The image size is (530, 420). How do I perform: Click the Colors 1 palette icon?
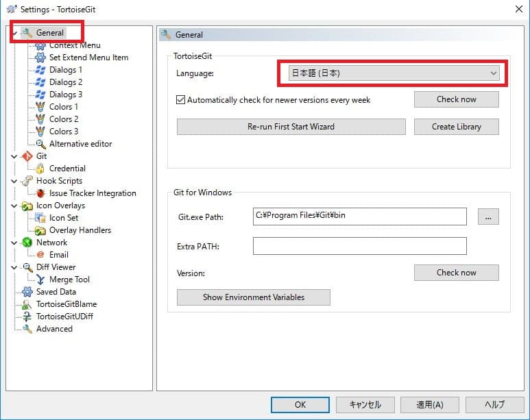click(40, 107)
